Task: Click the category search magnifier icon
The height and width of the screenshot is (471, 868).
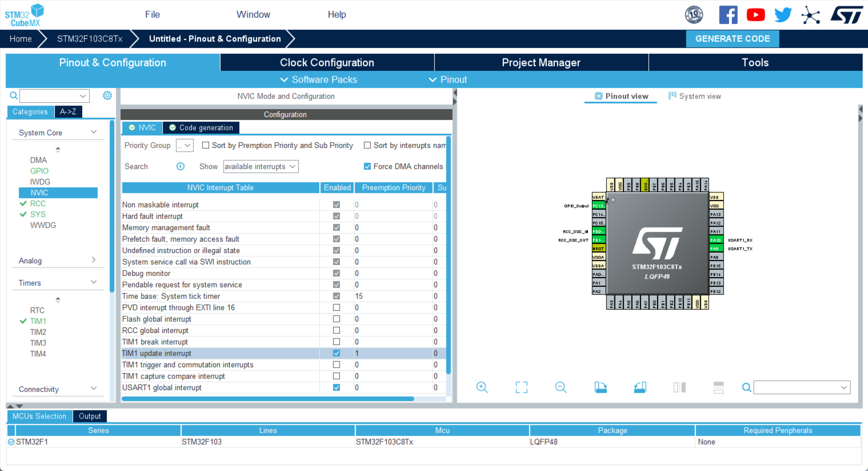Action: point(14,95)
